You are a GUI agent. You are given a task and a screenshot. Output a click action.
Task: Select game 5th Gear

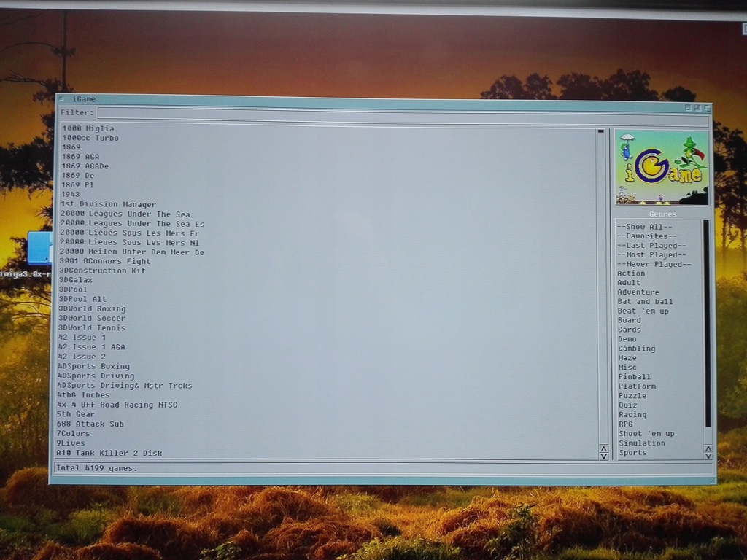(x=76, y=415)
